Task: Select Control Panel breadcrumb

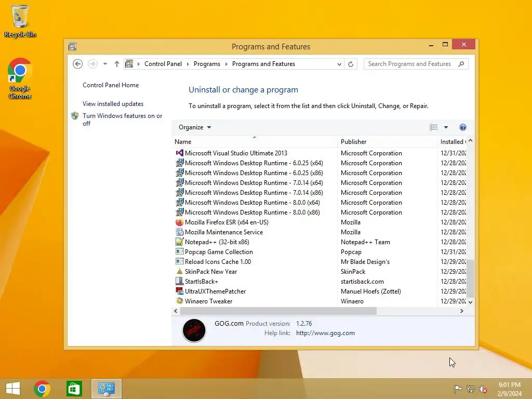Action: 163,64
